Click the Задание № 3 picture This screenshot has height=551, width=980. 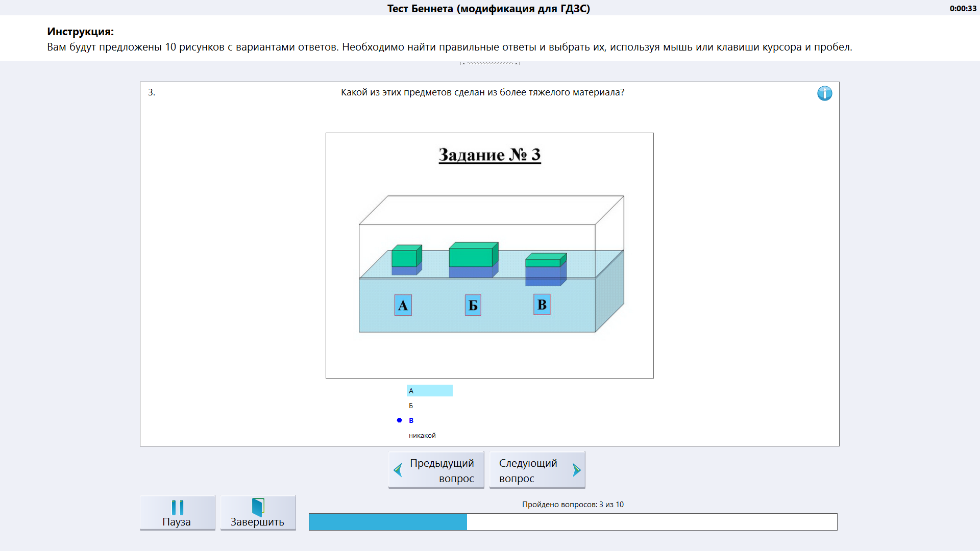coord(489,256)
